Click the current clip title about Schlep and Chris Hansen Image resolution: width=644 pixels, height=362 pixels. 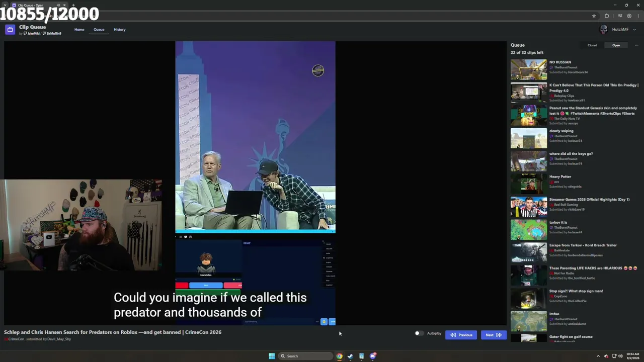pos(113,332)
